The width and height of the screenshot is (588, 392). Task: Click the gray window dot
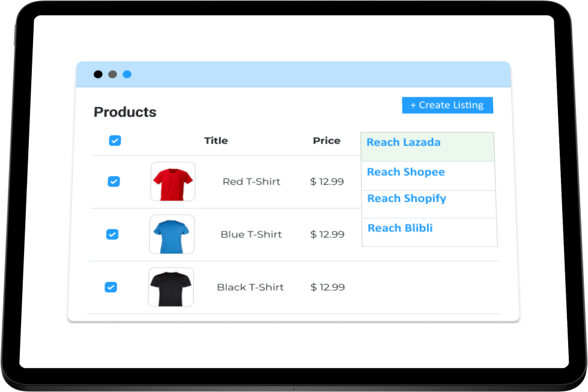coord(112,75)
